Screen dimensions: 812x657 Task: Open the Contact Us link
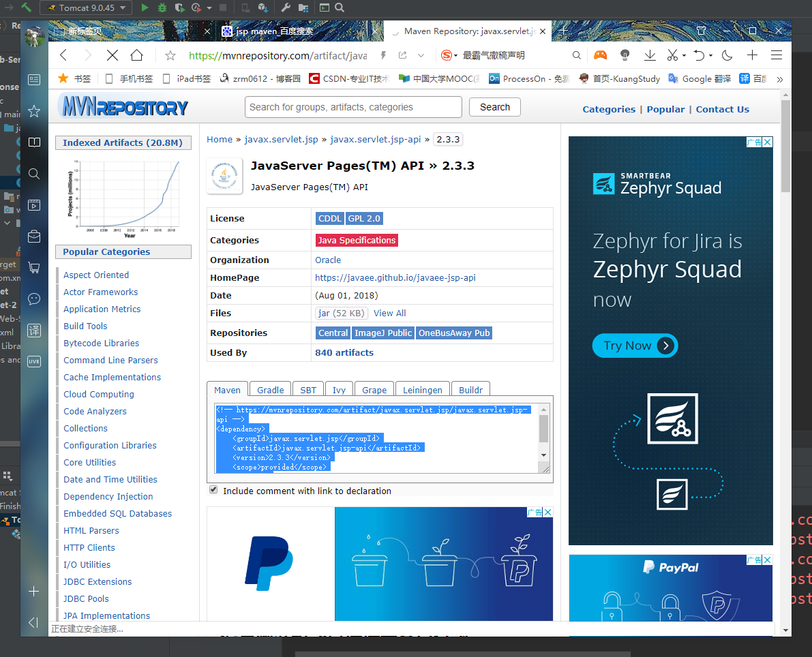coord(723,109)
